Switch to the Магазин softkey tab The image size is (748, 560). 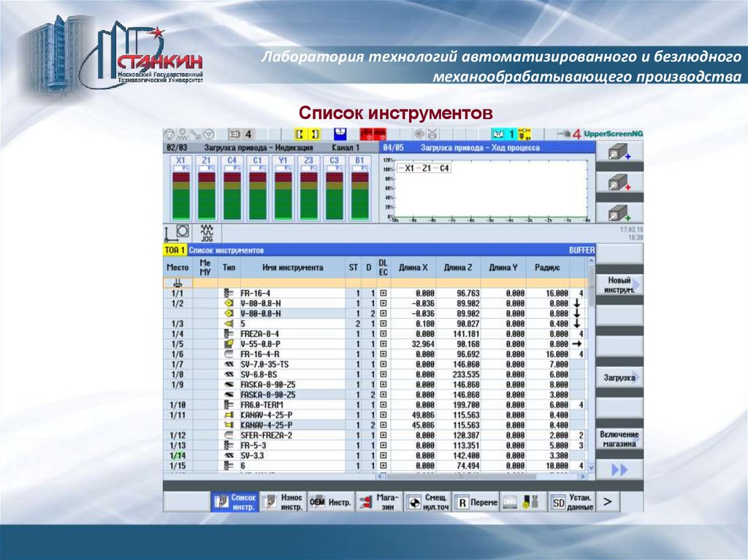pyautogui.click(x=379, y=502)
